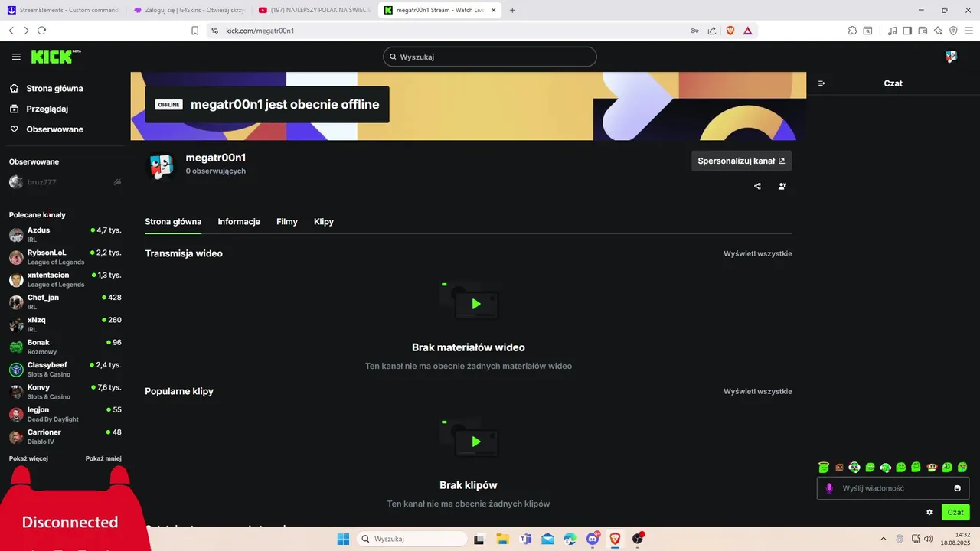Click the purple microphone icon in chat
980x551 pixels.
pyautogui.click(x=828, y=488)
